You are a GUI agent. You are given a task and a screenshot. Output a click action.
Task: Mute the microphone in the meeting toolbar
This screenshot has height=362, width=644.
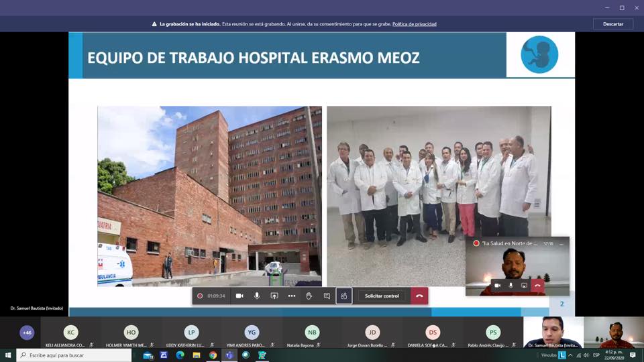[257, 296]
